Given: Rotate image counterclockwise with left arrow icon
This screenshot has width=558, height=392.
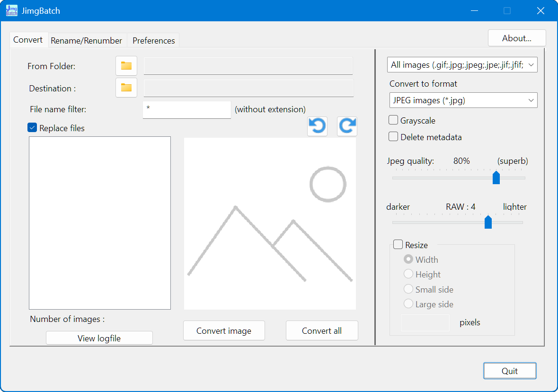Looking at the screenshot, I should pos(317,126).
